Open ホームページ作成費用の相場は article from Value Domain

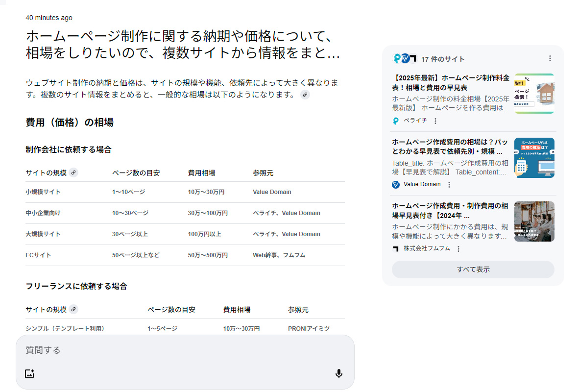451,147
